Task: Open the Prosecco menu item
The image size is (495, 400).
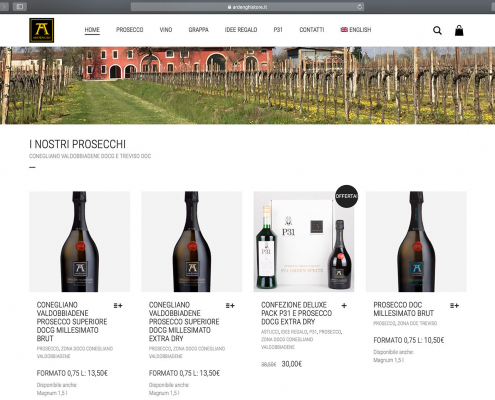Action: point(130,30)
